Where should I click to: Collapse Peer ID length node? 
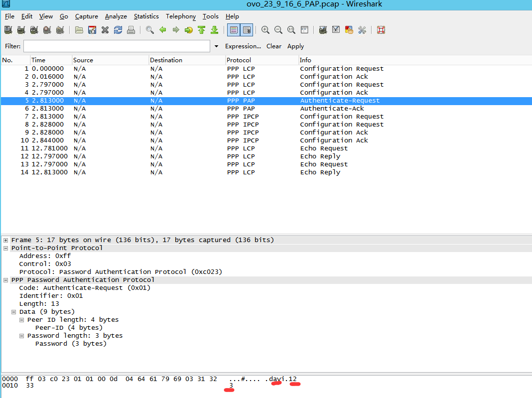(x=22, y=320)
